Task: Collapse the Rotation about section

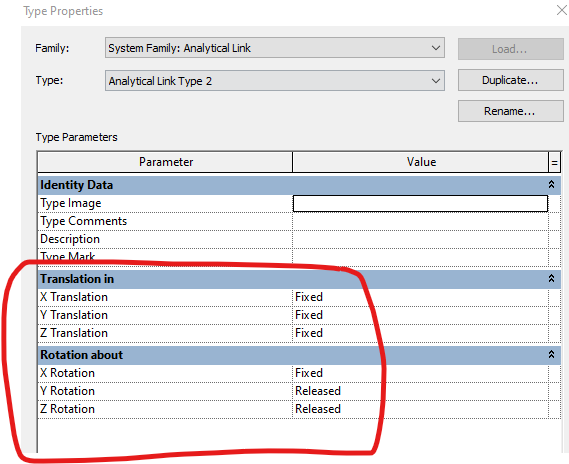Action: (551, 354)
